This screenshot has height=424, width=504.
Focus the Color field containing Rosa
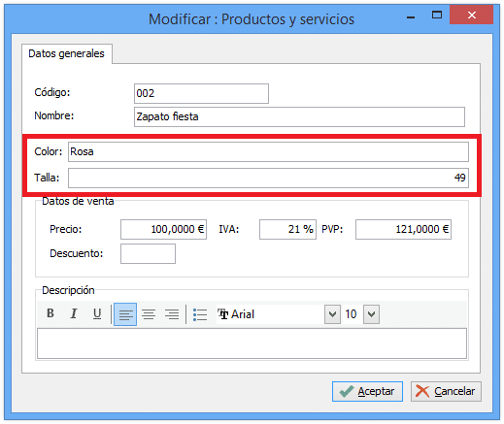pyautogui.click(x=268, y=151)
